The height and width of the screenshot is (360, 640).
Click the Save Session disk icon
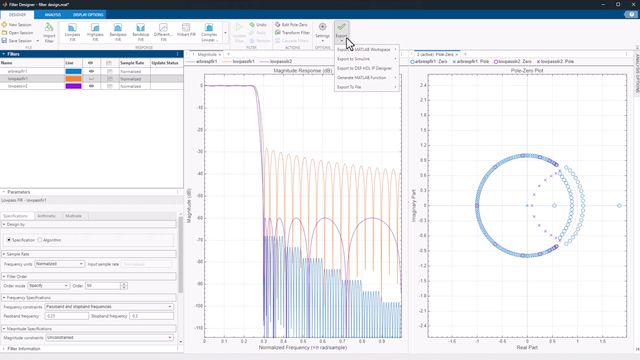(4, 40)
